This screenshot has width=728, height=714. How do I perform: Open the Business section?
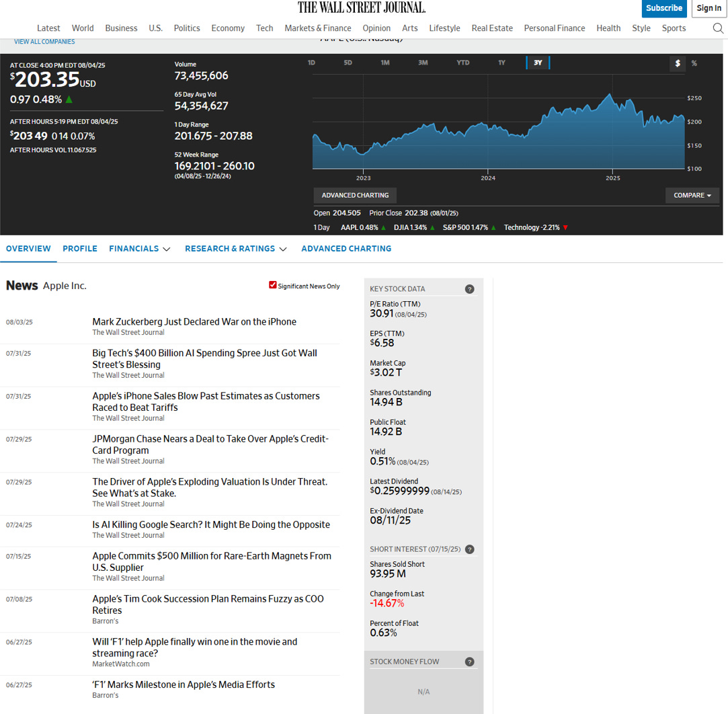[x=121, y=28]
